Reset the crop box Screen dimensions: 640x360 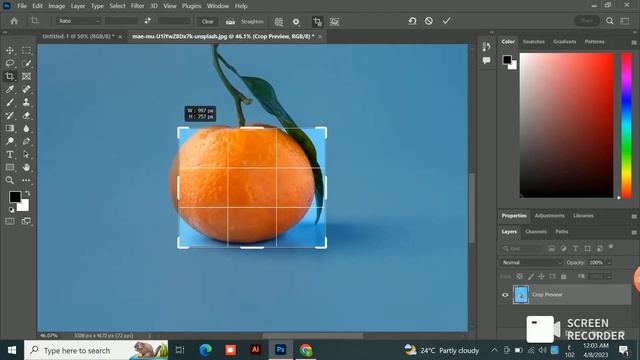pos(412,21)
